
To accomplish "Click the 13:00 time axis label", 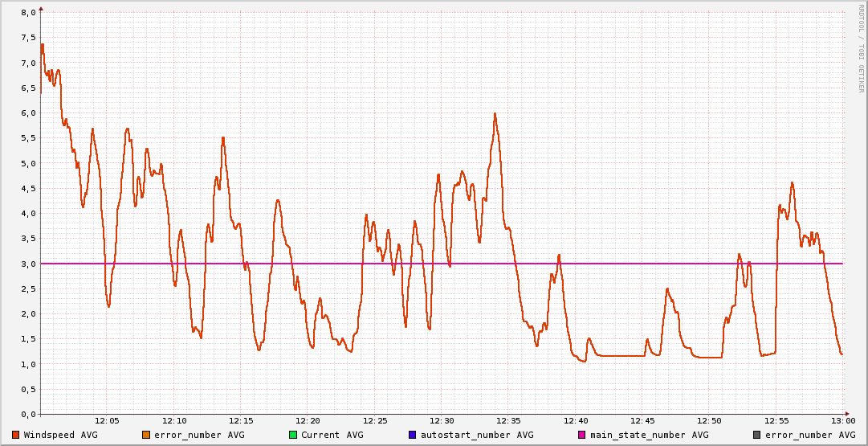I will click(842, 421).
